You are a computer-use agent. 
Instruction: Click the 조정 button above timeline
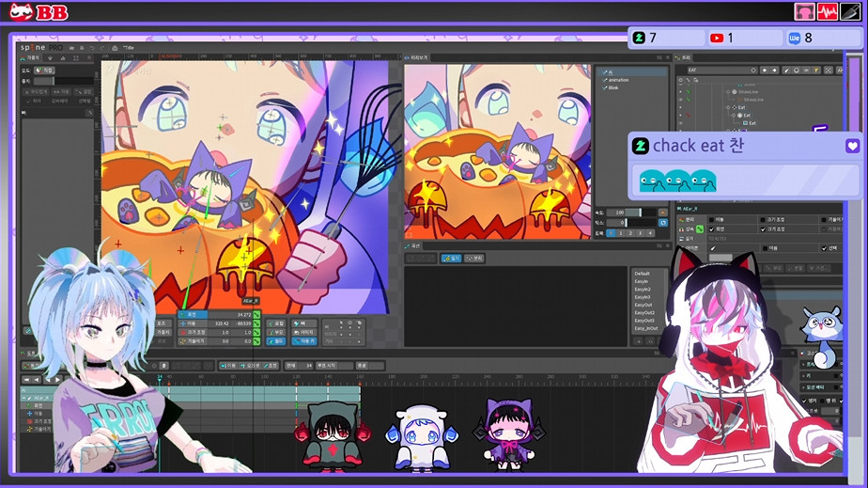click(x=271, y=366)
